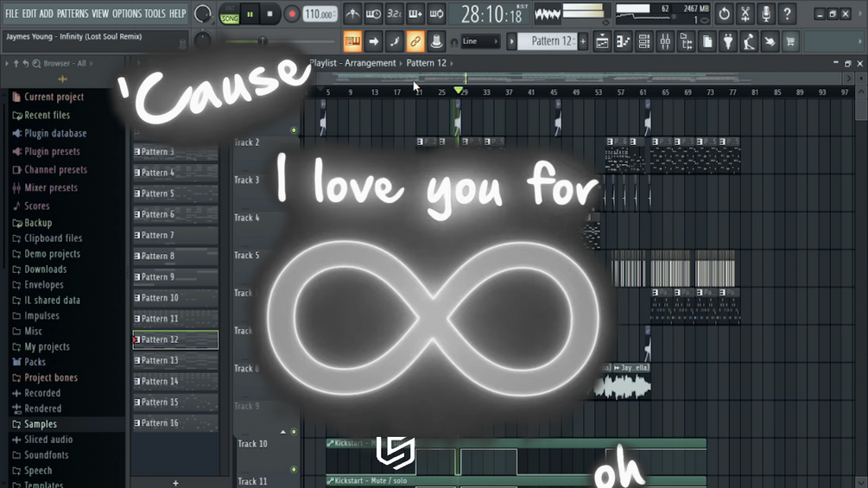Arm the record button
Screen dimensions: 868x488
[x=291, y=15]
